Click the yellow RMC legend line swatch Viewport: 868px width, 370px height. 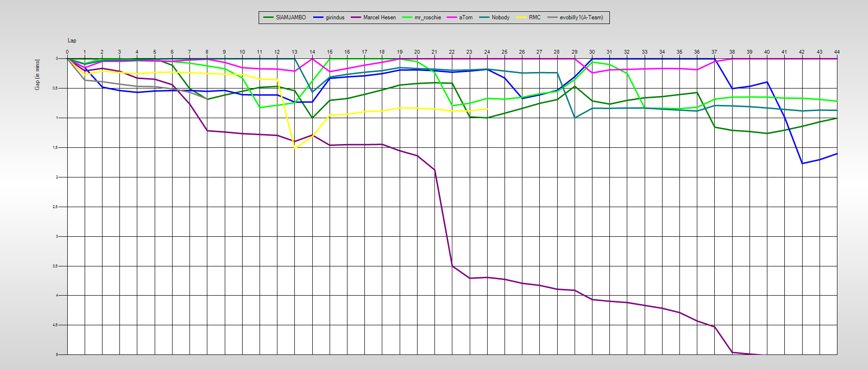click(521, 17)
